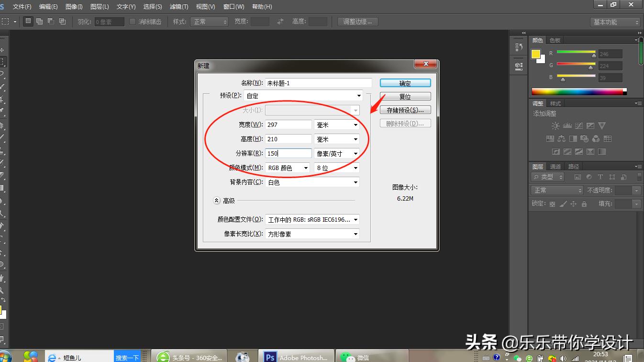
Task: Open the 预设 preset dropdown
Action: (303, 96)
